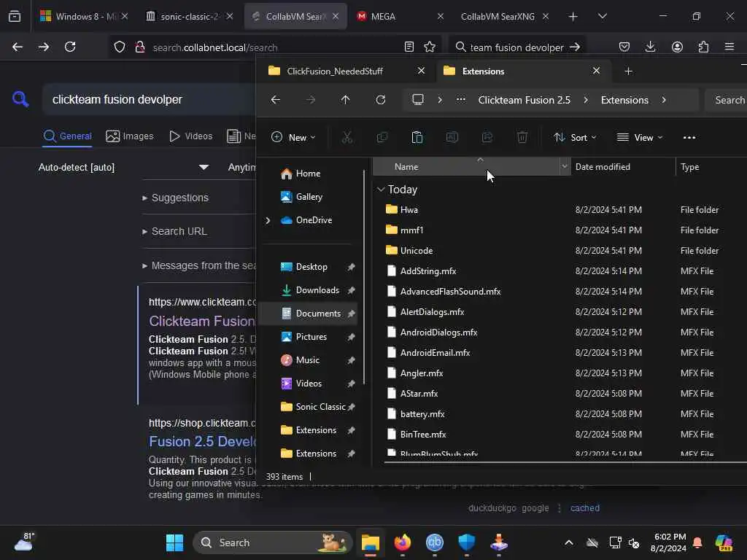
Task: Open the Sort dropdown menu
Action: point(575,138)
